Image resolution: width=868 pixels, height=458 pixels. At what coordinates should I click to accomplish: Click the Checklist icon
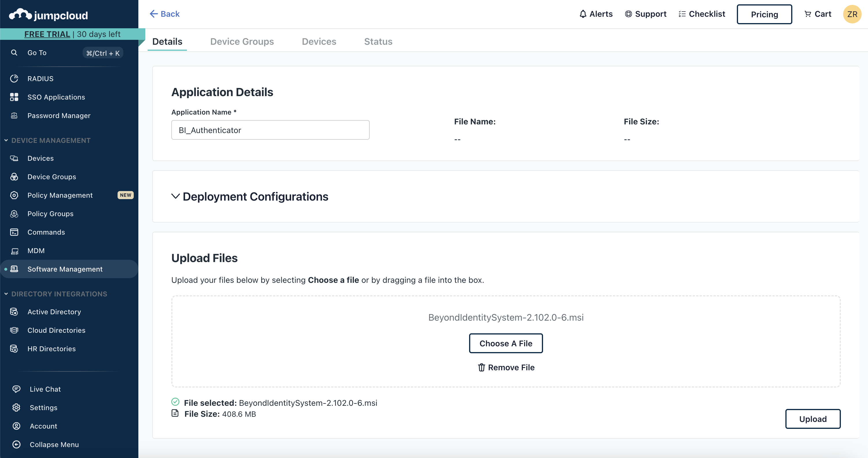[x=682, y=14]
